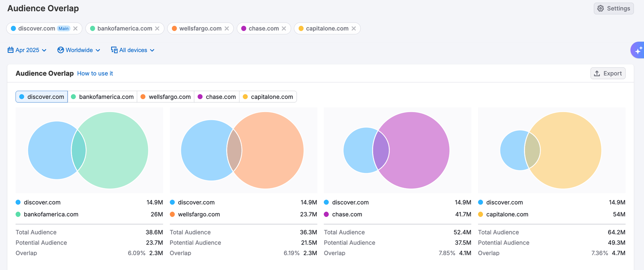Export the audience overlap data
644x270 pixels.
click(608, 73)
